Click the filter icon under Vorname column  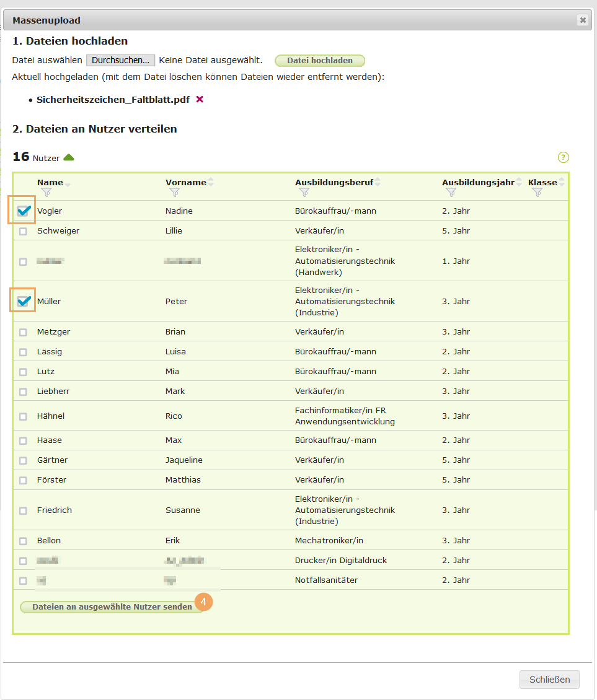[x=174, y=193]
